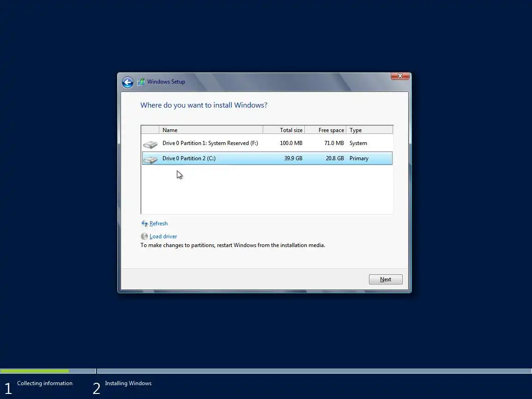
Task: Sort by the Total size column header
Action: coord(284,130)
